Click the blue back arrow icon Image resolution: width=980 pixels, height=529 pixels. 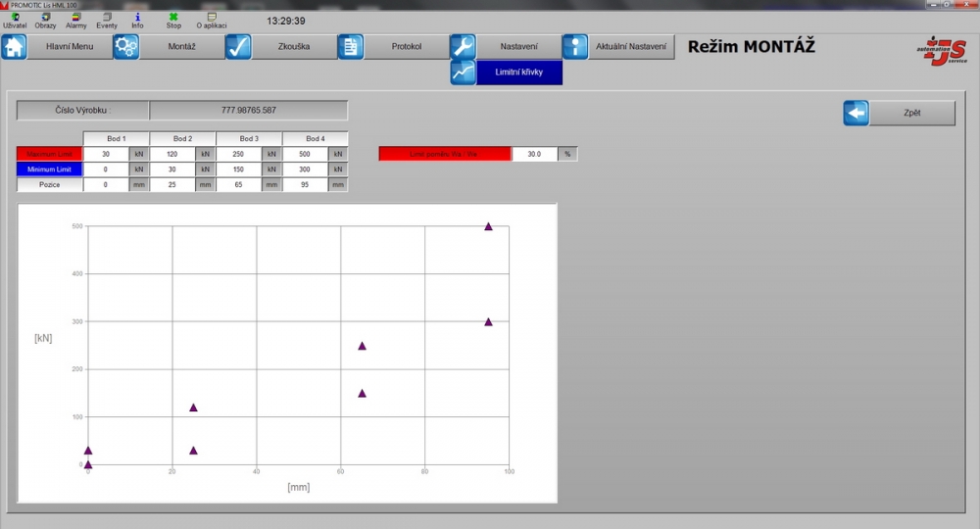[857, 114]
